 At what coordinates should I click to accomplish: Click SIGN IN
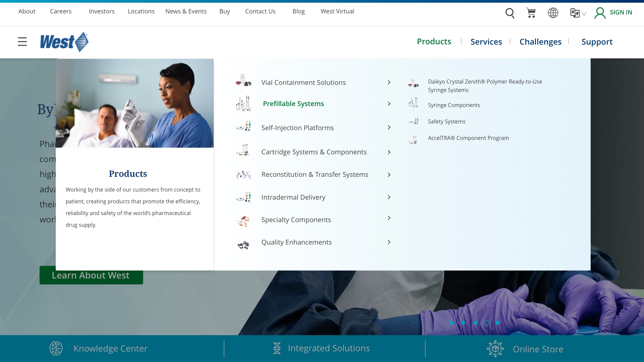621,12
